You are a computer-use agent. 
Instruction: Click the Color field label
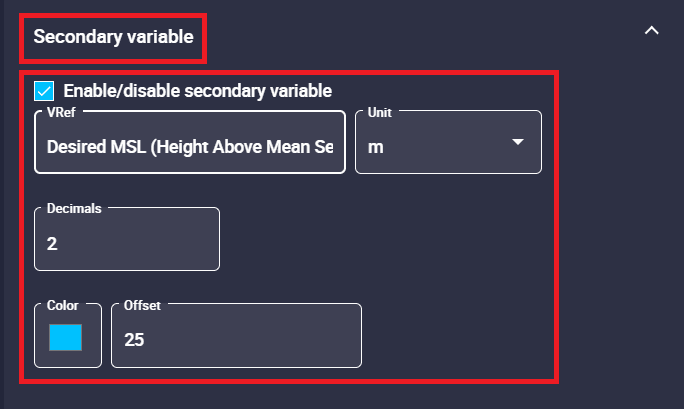click(62, 305)
